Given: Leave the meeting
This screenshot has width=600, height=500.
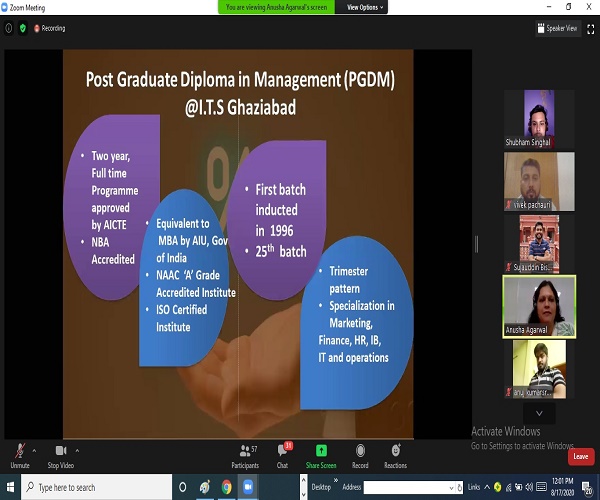Looking at the screenshot, I should click(x=581, y=456).
